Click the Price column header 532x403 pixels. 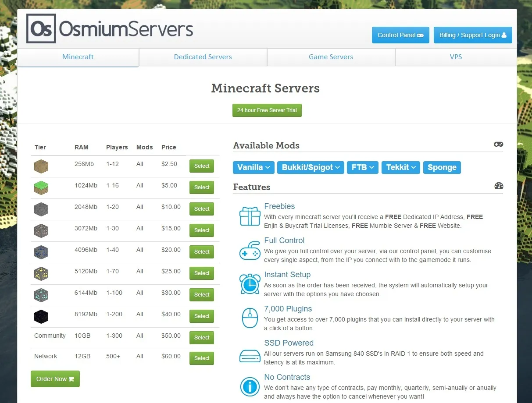coord(169,147)
